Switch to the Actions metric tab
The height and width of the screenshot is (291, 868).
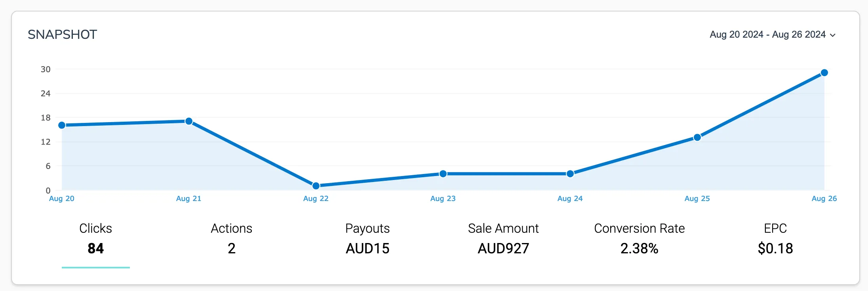(231, 238)
